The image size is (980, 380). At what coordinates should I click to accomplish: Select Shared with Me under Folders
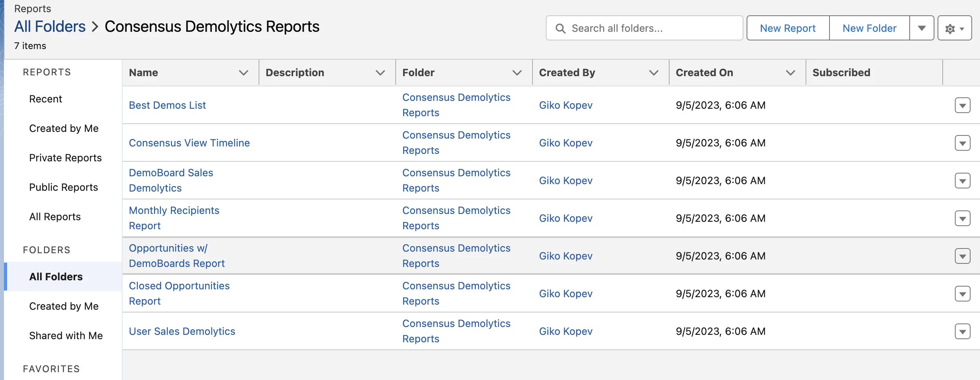(x=66, y=336)
